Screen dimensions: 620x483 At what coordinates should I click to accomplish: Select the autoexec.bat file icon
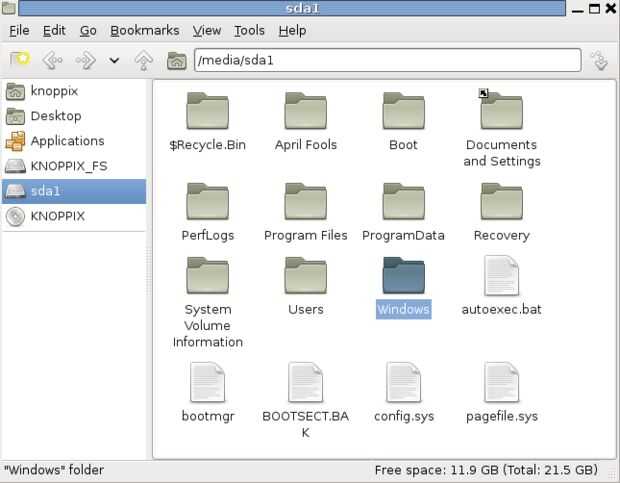click(x=501, y=275)
